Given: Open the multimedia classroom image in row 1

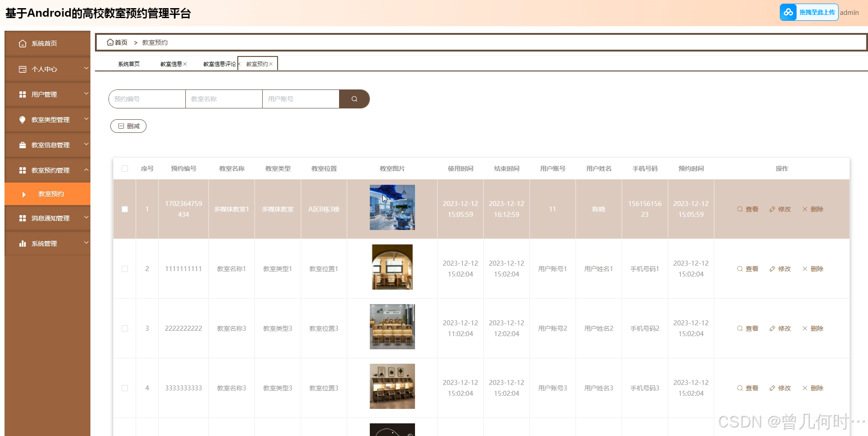Looking at the screenshot, I should pyautogui.click(x=392, y=207).
